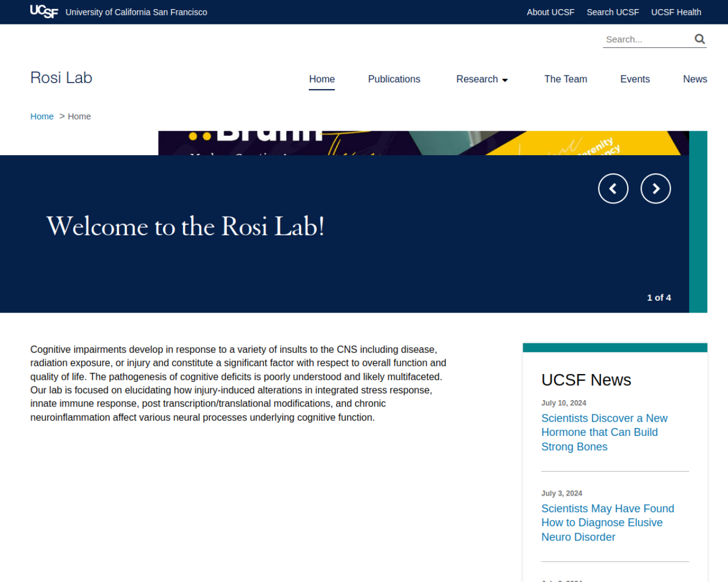This screenshot has width=728, height=582.
Task: Open UCSF Health link
Action: 676,12
